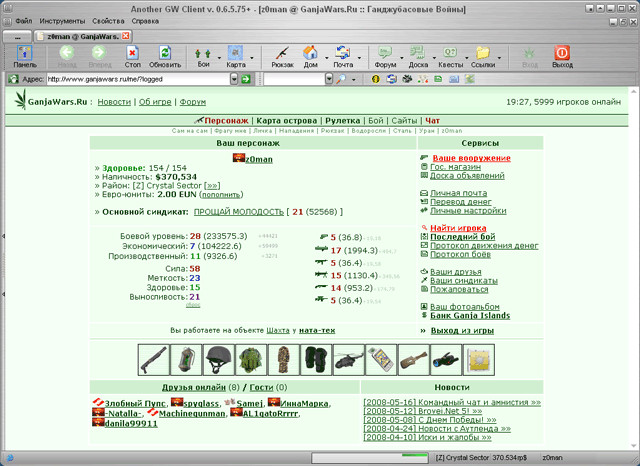Open the Справка menu

pyautogui.click(x=145, y=21)
